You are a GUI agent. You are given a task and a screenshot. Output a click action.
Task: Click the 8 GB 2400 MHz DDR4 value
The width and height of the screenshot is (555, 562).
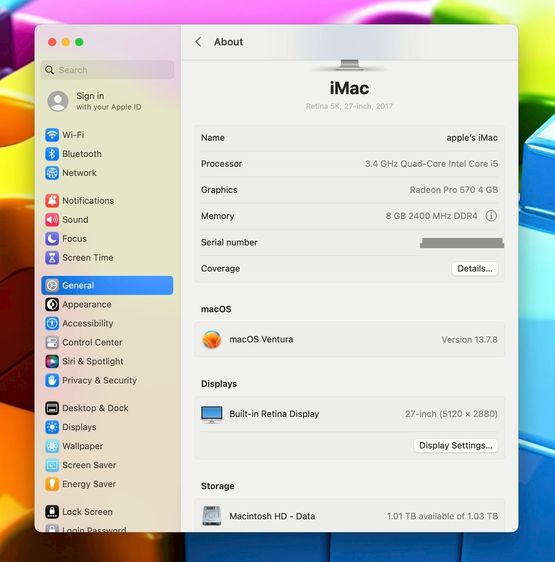tap(431, 216)
